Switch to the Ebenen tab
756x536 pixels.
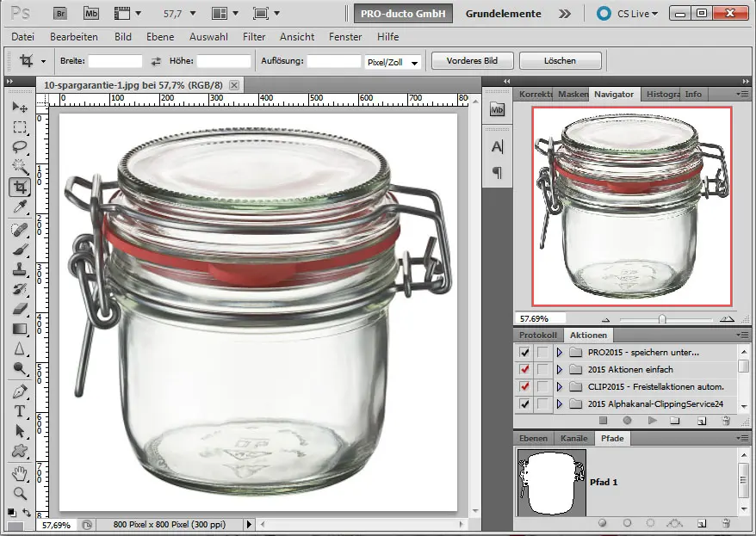pos(534,439)
